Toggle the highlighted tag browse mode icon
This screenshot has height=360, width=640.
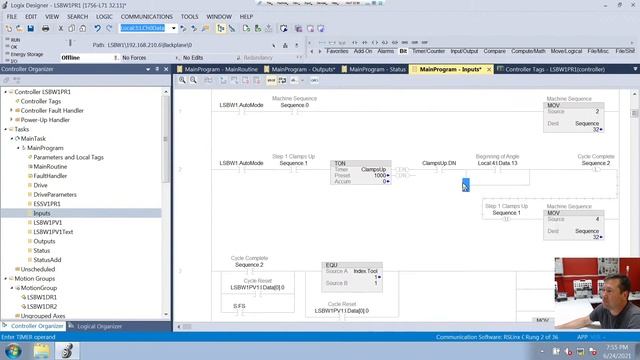click(x=220, y=28)
